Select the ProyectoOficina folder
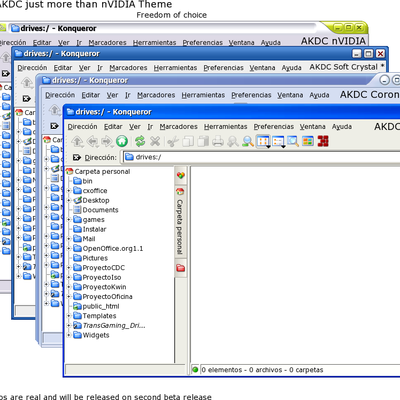The height and width of the screenshot is (400, 400). (x=107, y=297)
